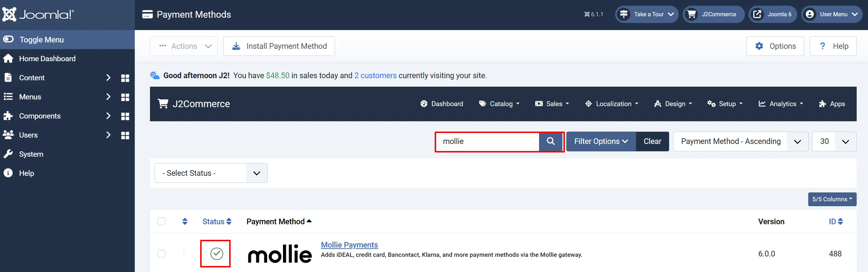868x272 pixels.
Task: Sort by ordering arrows column
Action: coord(185,221)
